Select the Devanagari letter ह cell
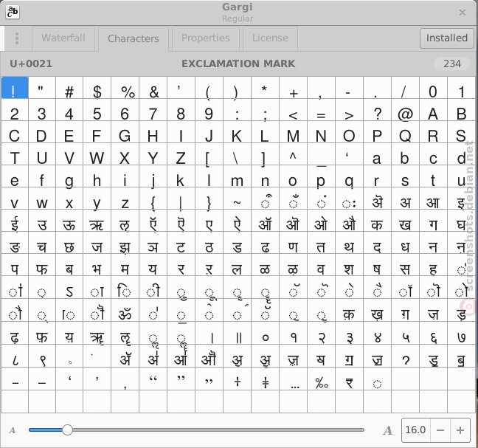Viewport: 478px width, 448px height. [434, 265]
